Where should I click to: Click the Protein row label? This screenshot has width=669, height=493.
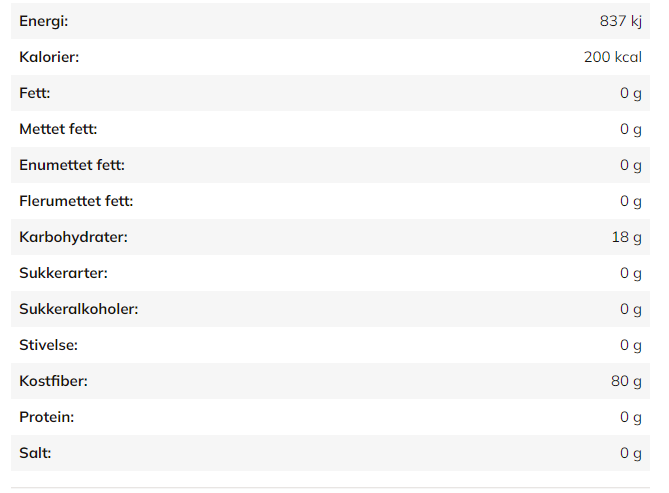click(x=46, y=417)
